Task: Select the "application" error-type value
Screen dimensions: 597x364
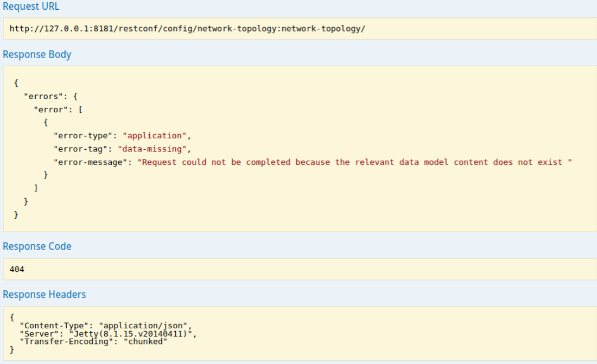Action: point(156,136)
